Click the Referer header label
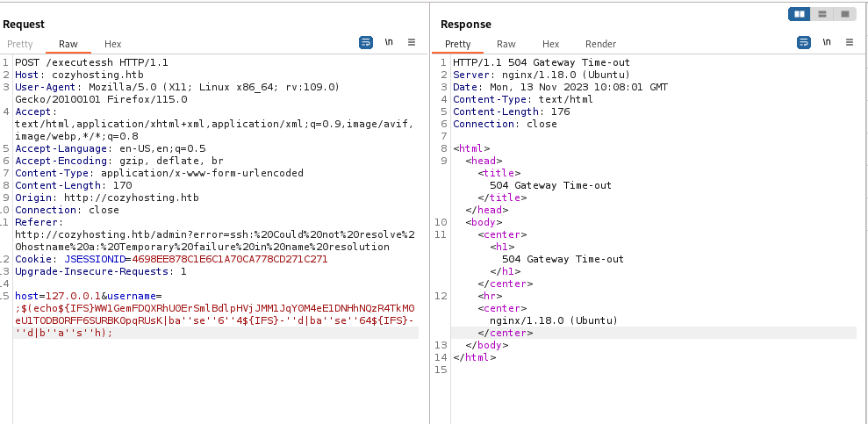This screenshot has height=424, width=868. (x=39, y=222)
